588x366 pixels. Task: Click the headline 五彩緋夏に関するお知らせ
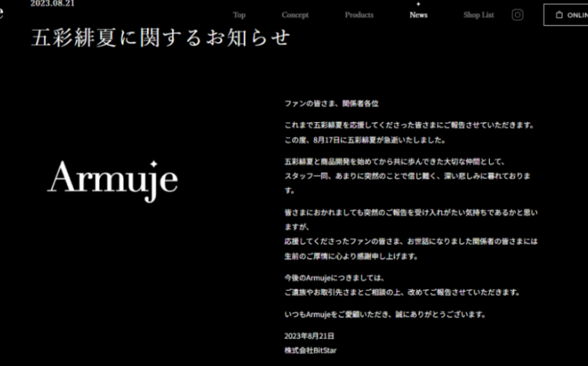coord(161,38)
